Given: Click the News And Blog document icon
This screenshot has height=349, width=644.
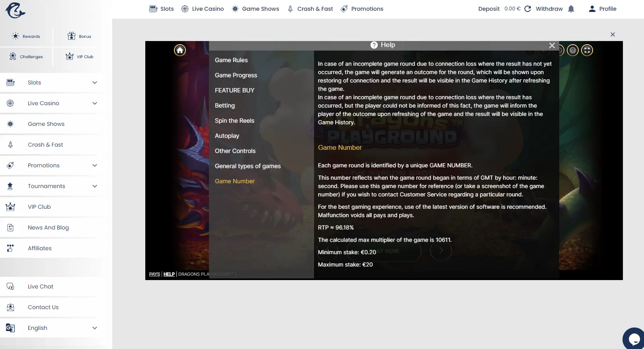Looking at the screenshot, I should pos(10,227).
